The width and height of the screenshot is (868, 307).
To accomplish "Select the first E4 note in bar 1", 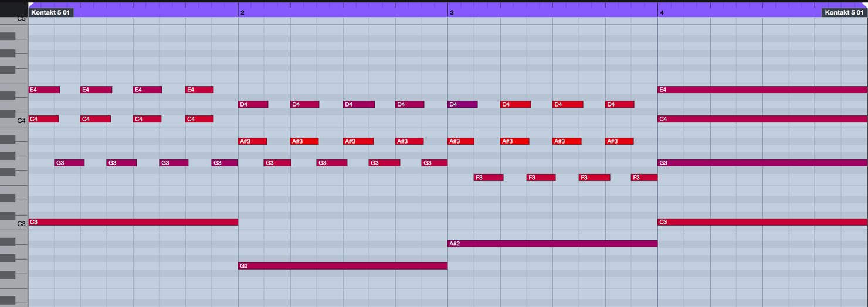I will point(44,90).
